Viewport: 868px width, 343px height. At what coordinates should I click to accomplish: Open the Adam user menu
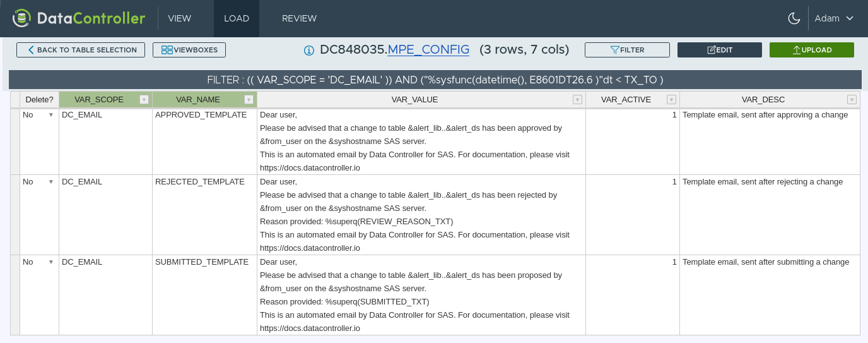pyautogui.click(x=833, y=18)
